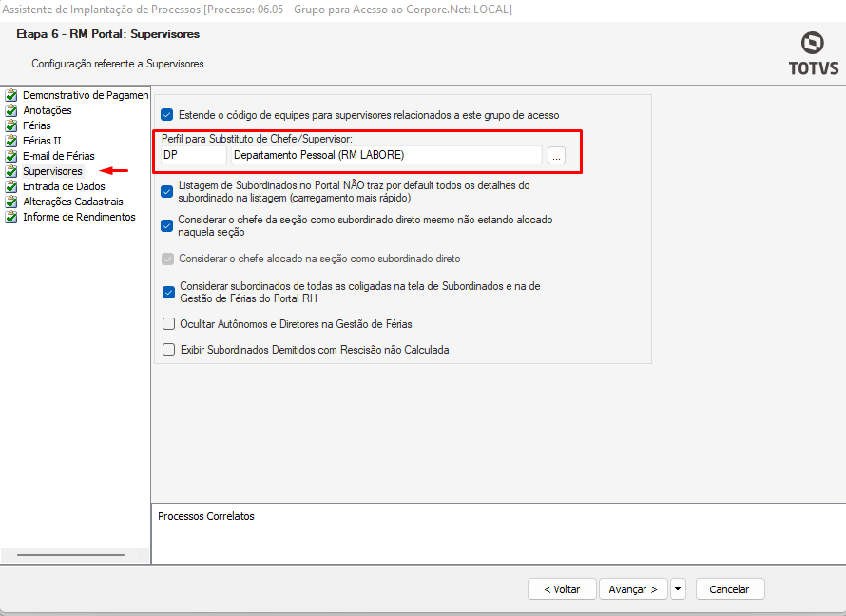Open the dropdown arrow beside Avançar
The width and height of the screenshot is (846, 616).
point(678,589)
